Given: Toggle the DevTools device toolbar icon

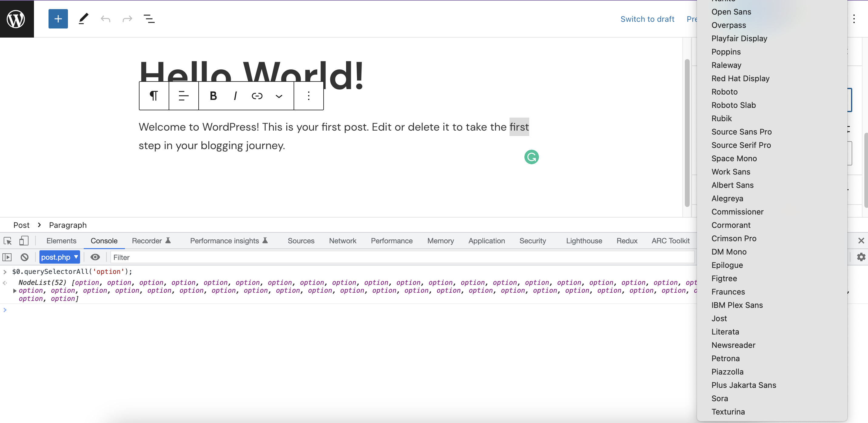Looking at the screenshot, I should tap(24, 241).
